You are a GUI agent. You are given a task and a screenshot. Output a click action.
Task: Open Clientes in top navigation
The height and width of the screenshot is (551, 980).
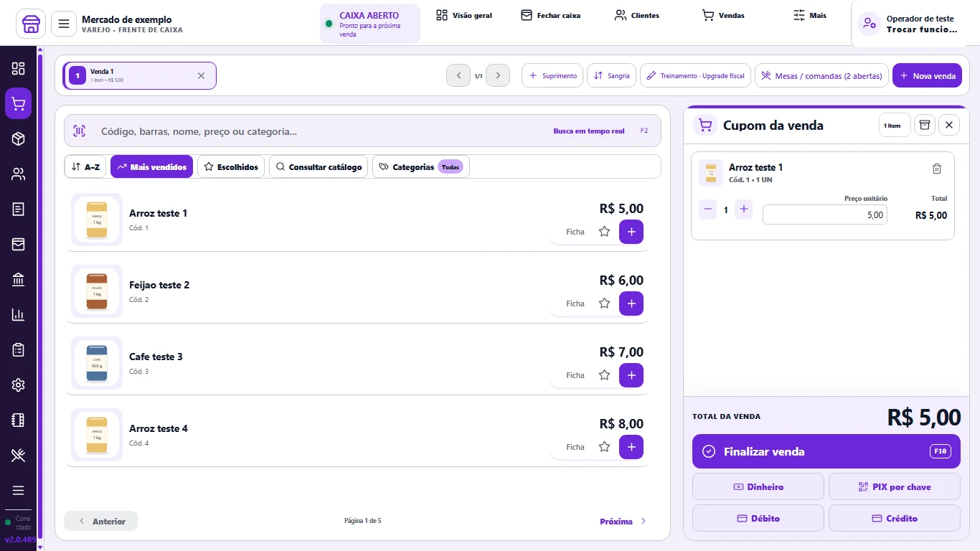click(637, 15)
